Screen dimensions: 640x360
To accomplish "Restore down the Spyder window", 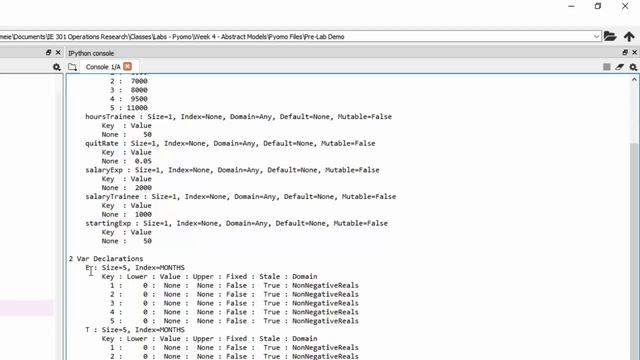I will coord(598,6).
